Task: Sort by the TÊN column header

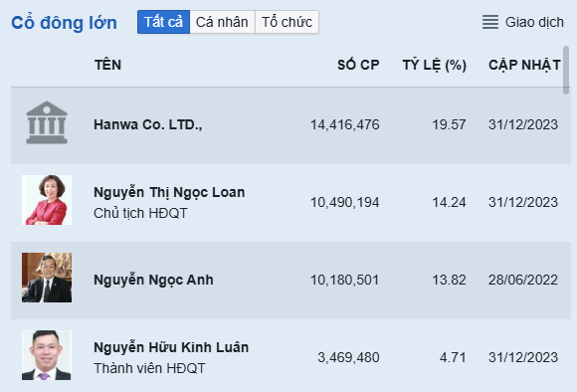Action: tap(107, 65)
